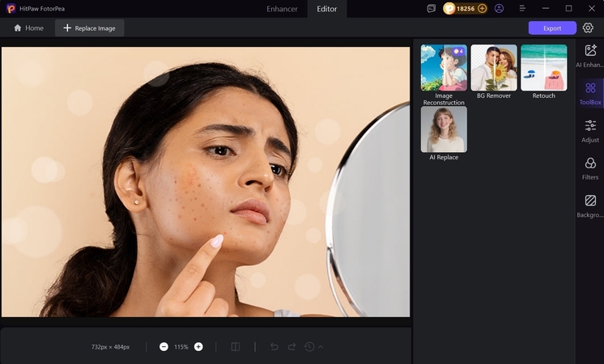Click the portrait photo on canvas
The width and height of the screenshot is (604, 364).
click(x=206, y=182)
